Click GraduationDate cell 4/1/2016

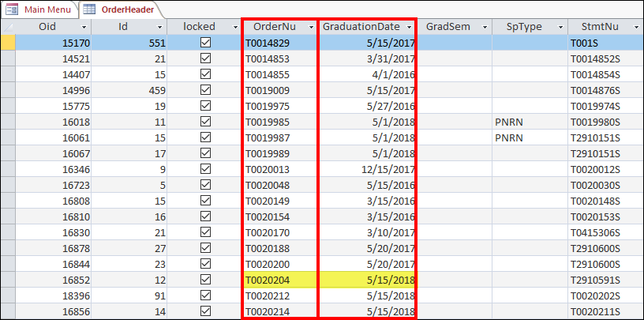[x=368, y=74]
